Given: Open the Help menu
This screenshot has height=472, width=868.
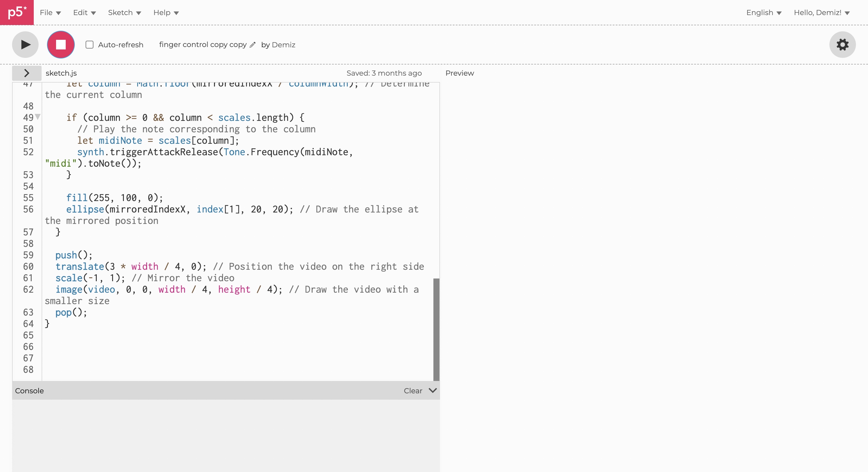Looking at the screenshot, I should pos(166,13).
